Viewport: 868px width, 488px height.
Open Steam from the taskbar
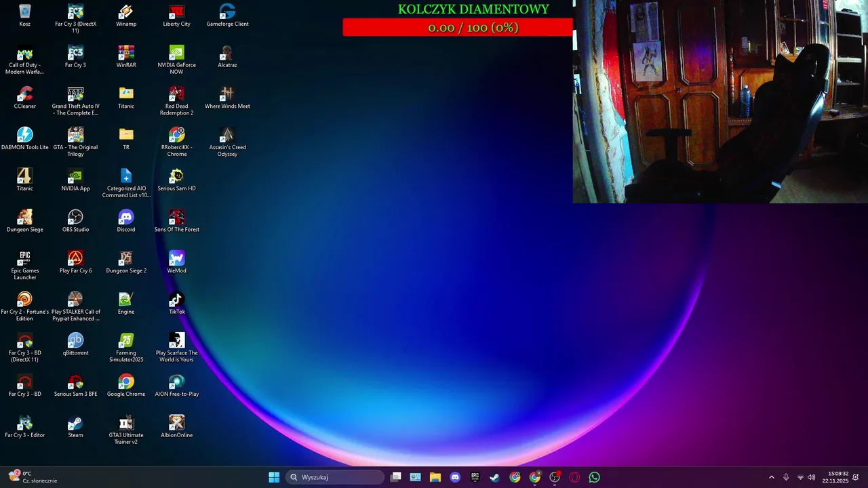[x=495, y=477]
